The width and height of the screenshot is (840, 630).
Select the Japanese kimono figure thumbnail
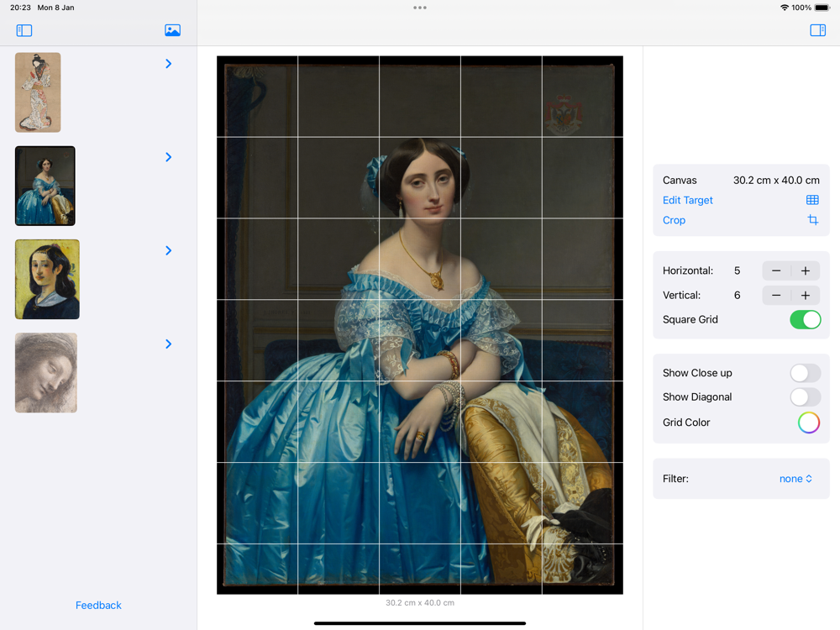click(38, 92)
